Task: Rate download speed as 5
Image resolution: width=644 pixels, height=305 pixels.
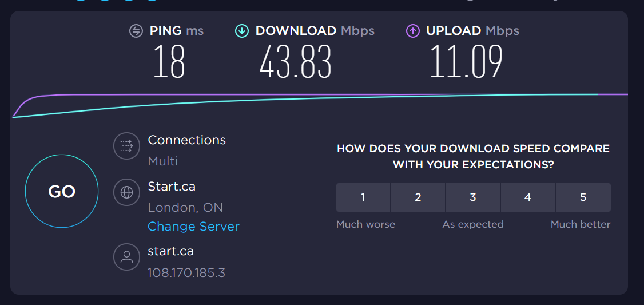Action: coord(583,197)
